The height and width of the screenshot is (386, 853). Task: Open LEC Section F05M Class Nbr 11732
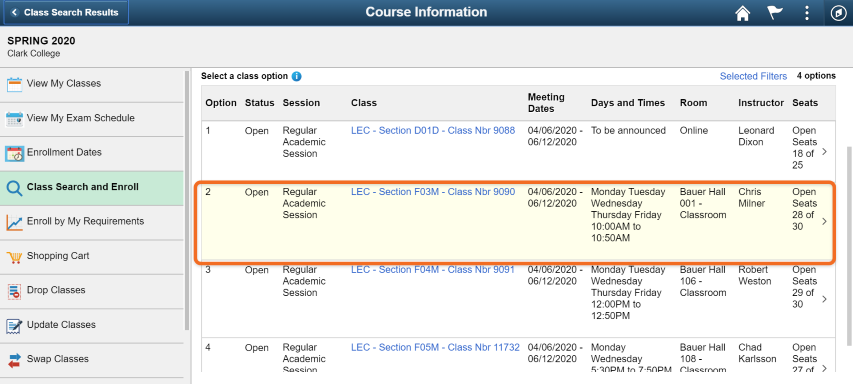tap(435, 347)
